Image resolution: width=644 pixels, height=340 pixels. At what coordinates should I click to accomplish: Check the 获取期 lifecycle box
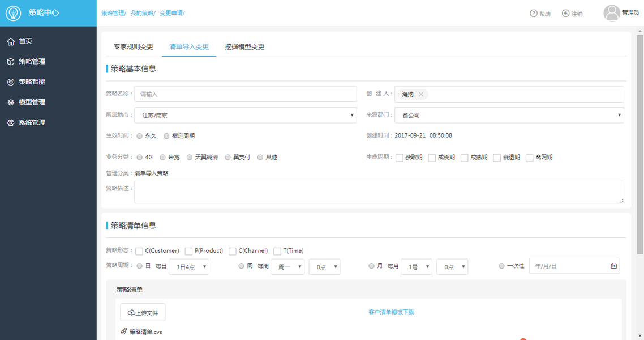click(x=399, y=158)
